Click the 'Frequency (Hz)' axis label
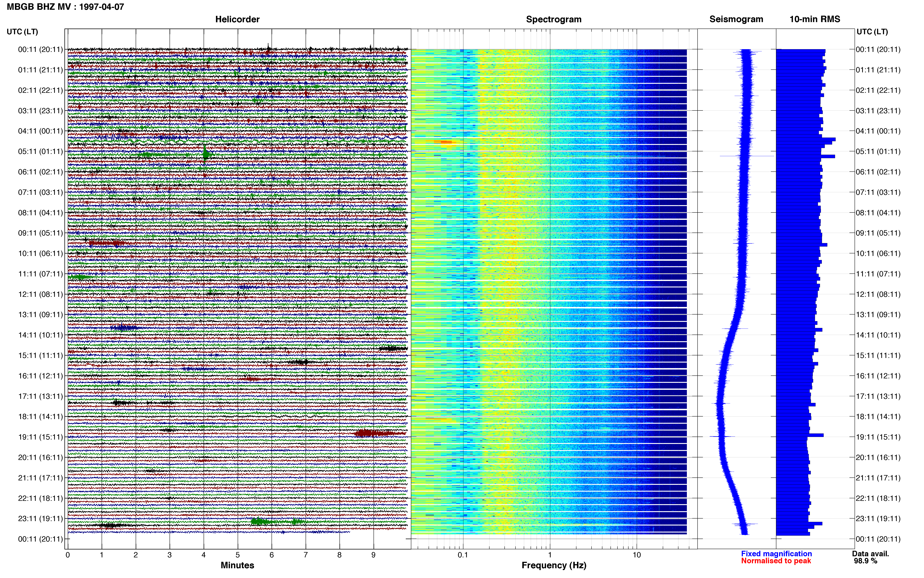 click(554, 565)
